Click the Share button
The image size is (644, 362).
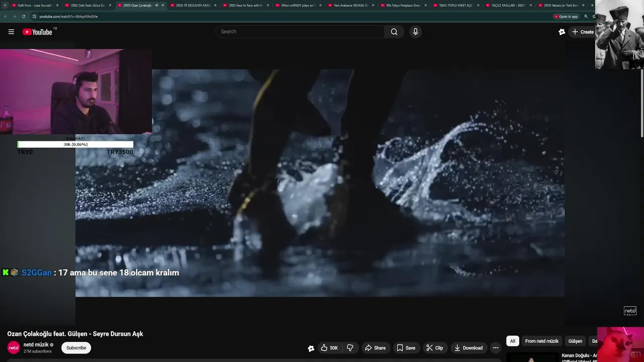click(375, 348)
